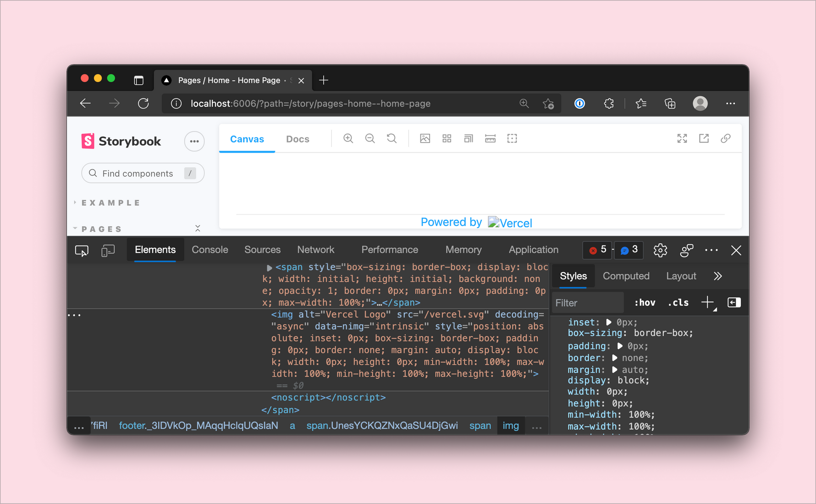Enable the grid overlay in Storybook canvas
The width and height of the screenshot is (816, 504).
447,138
